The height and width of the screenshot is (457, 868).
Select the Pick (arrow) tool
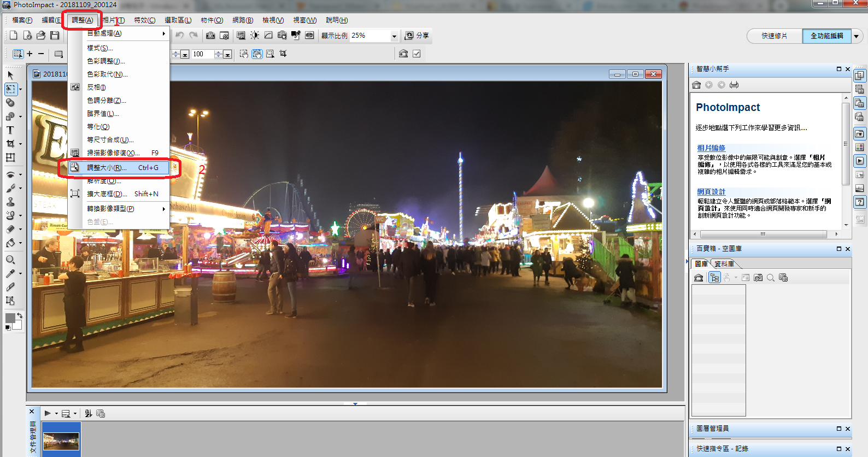10,75
